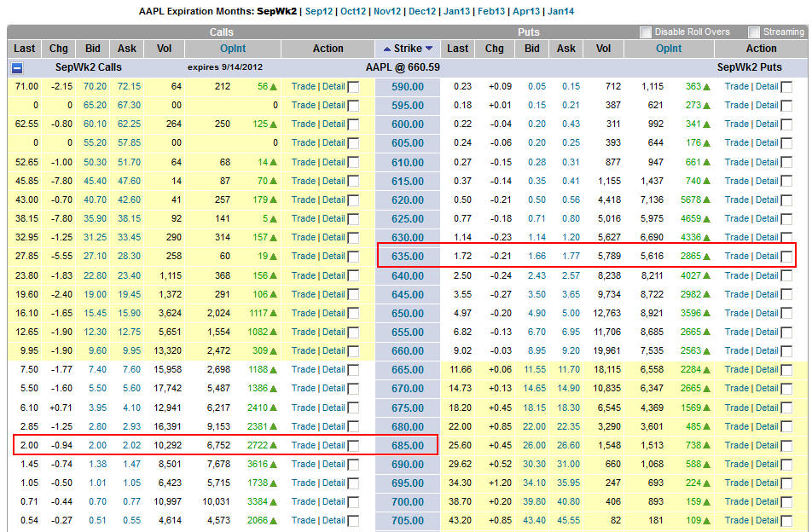Click green arrow in 590.00 call row

point(274,87)
